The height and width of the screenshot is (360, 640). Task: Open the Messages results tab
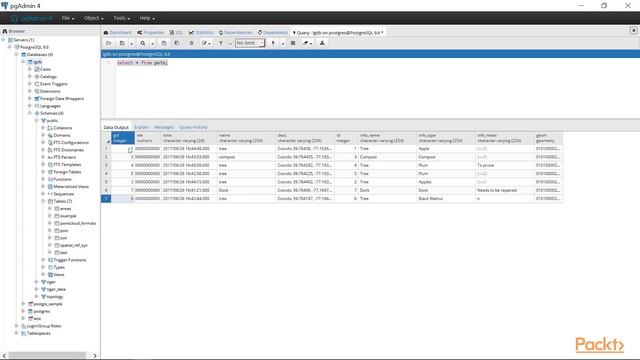164,127
